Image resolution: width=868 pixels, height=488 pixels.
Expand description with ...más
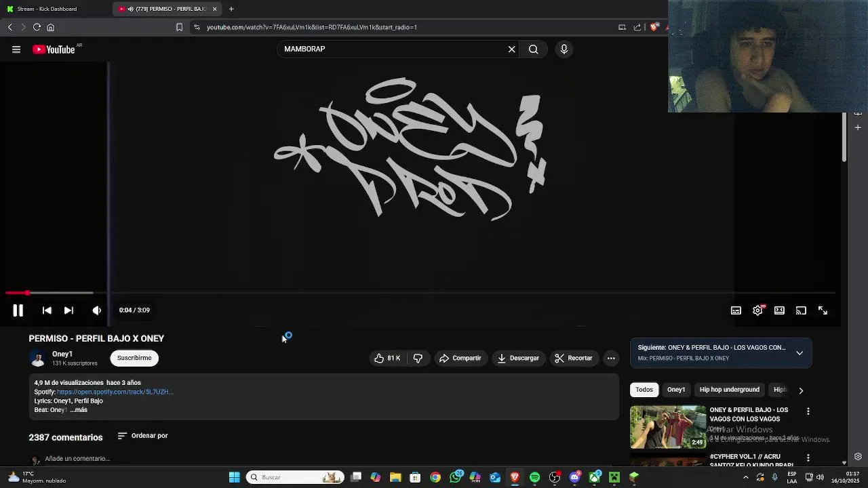coord(79,409)
